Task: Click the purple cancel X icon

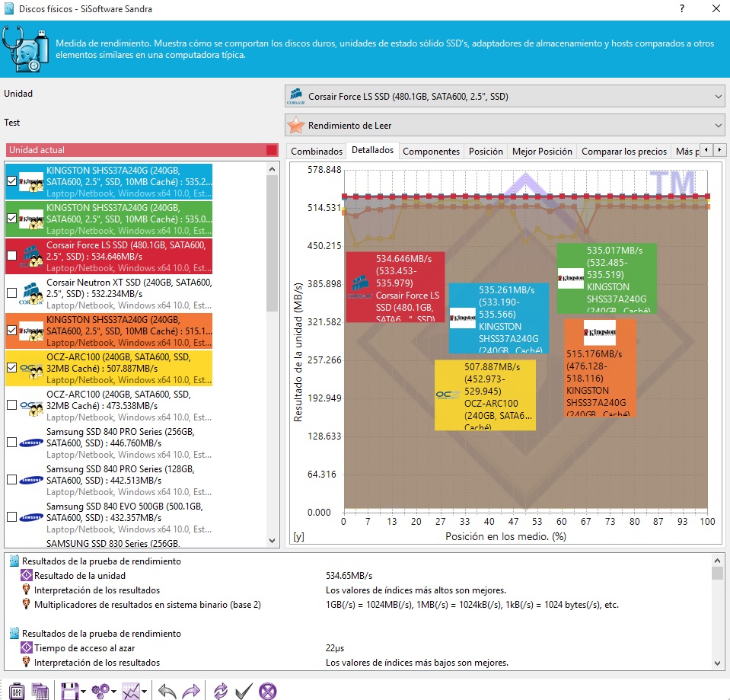Action: point(267,690)
